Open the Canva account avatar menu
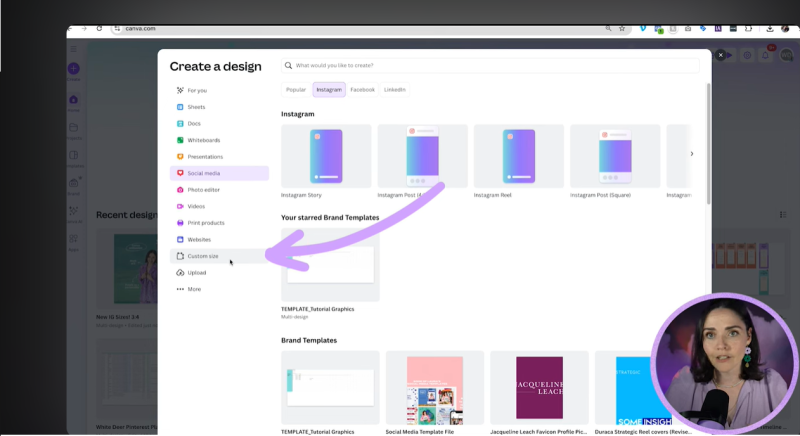 pyautogui.click(x=786, y=55)
